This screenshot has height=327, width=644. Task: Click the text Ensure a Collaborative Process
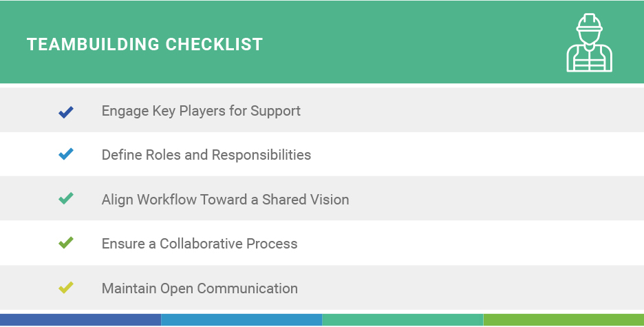click(200, 244)
